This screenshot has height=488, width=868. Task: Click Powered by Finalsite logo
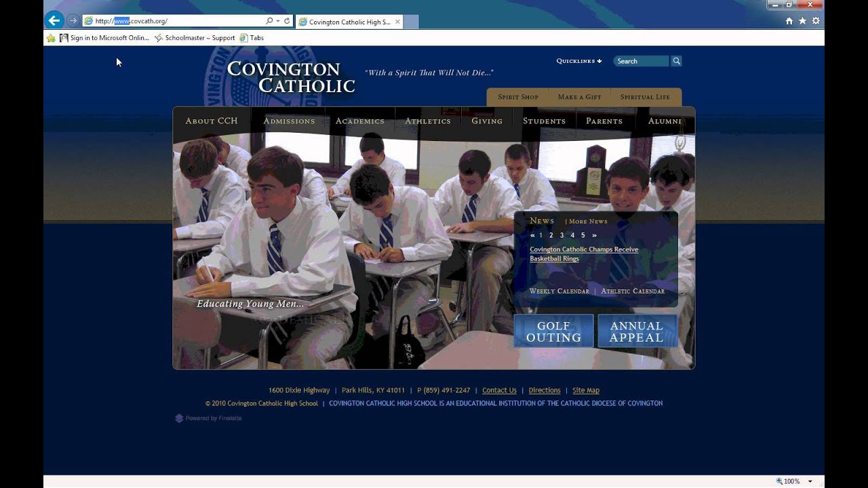coord(209,418)
